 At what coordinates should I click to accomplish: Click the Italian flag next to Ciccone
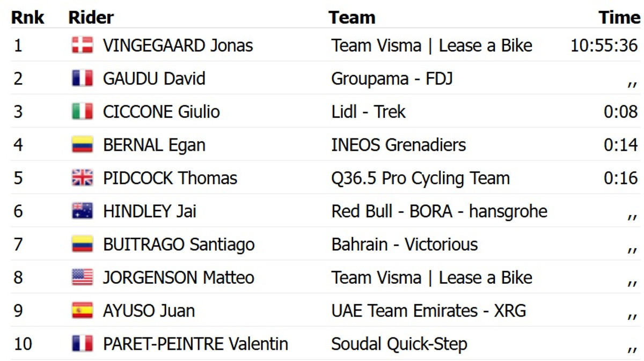click(x=82, y=112)
